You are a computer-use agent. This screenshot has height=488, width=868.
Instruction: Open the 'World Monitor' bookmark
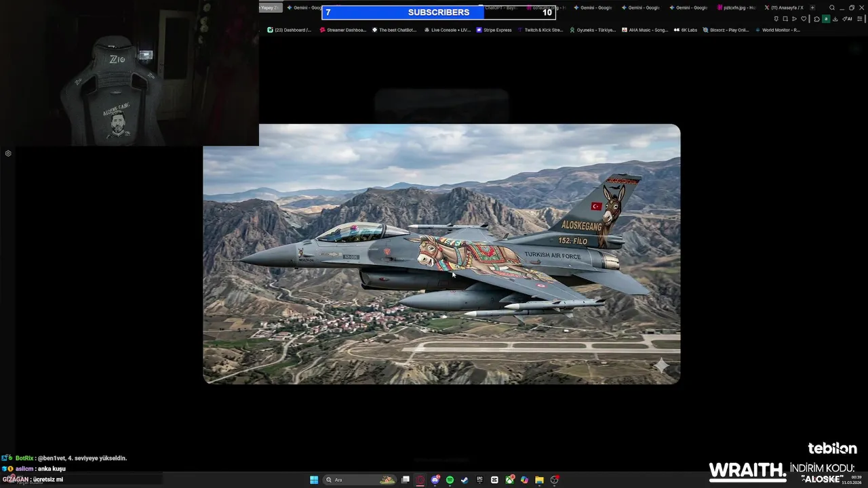777,30
